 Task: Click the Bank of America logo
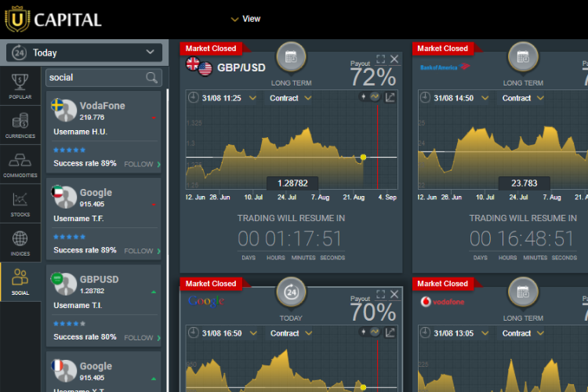click(445, 67)
